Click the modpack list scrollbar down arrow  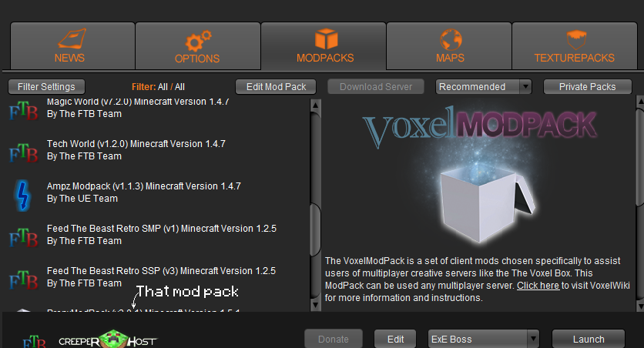pyautogui.click(x=315, y=305)
